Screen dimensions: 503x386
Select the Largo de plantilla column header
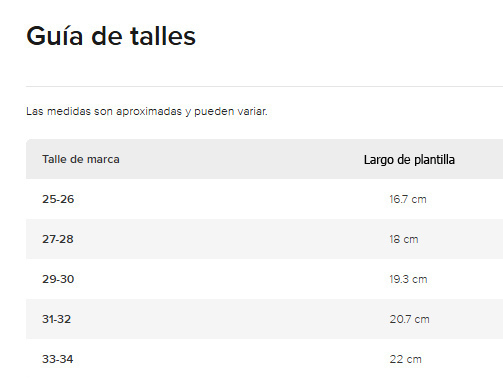409,160
